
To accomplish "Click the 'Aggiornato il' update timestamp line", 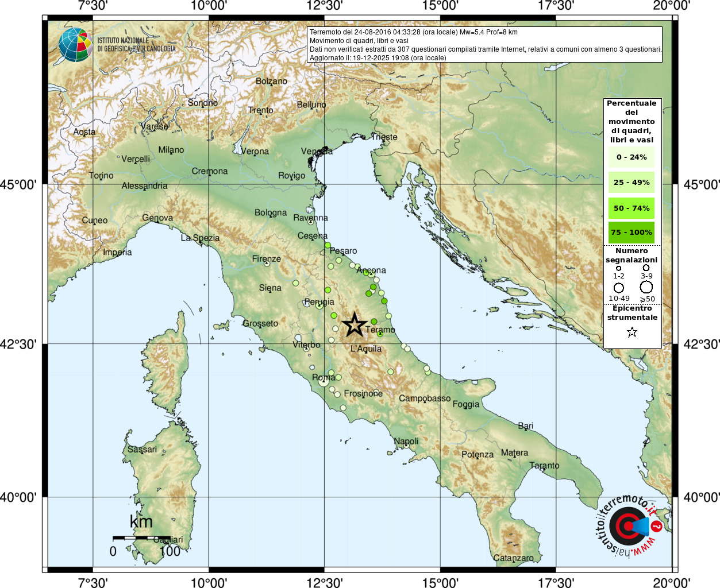I will tap(378, 58).
